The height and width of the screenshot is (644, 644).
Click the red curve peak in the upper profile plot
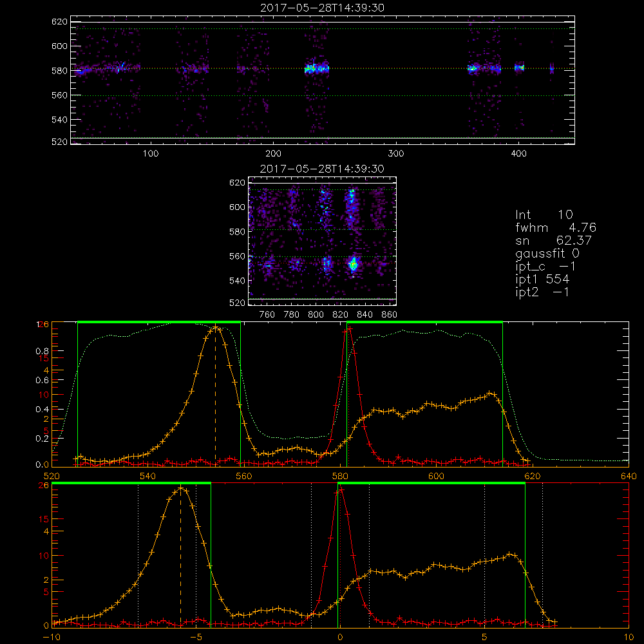click(x=349, y=328)
